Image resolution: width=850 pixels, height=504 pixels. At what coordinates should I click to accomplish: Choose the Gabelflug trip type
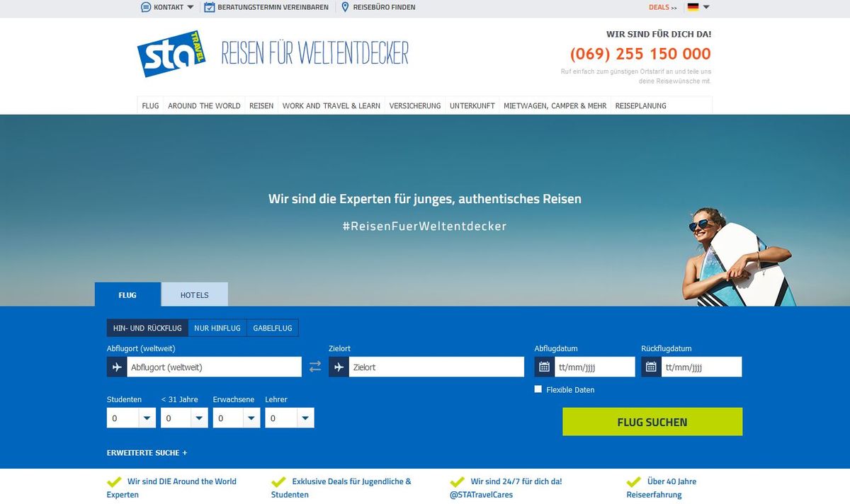[273, 328]
